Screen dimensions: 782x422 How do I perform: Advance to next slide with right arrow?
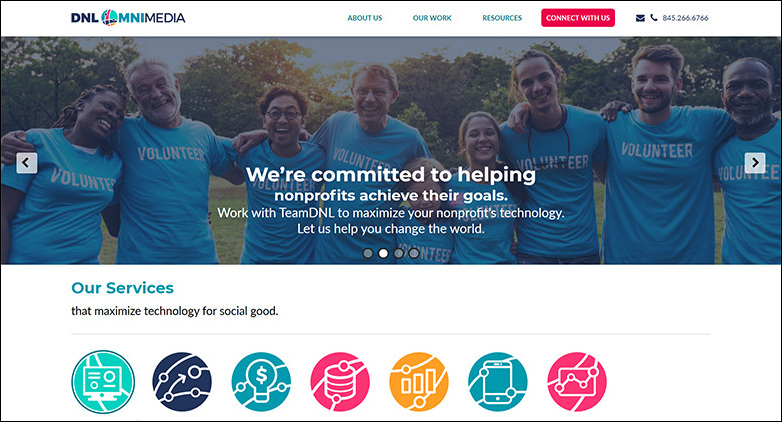click(x=755, y=163)
